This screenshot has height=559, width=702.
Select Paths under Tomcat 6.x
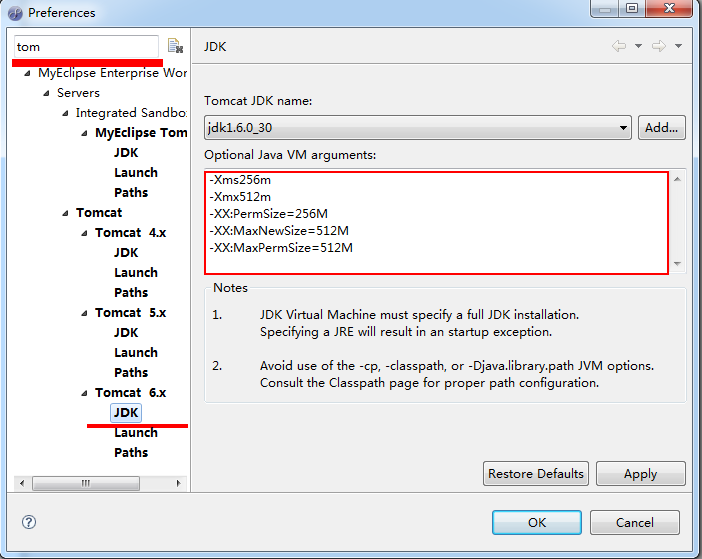pos(131,452)
